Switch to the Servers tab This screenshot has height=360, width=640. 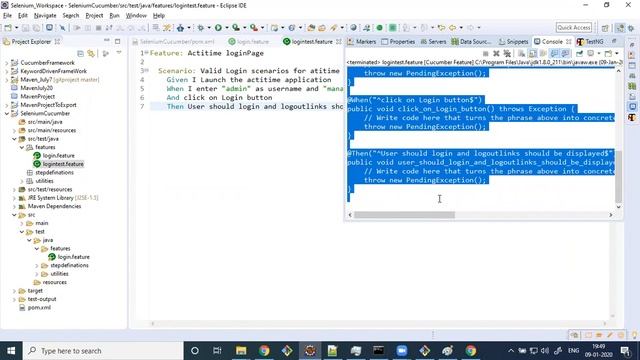(433, 42)
